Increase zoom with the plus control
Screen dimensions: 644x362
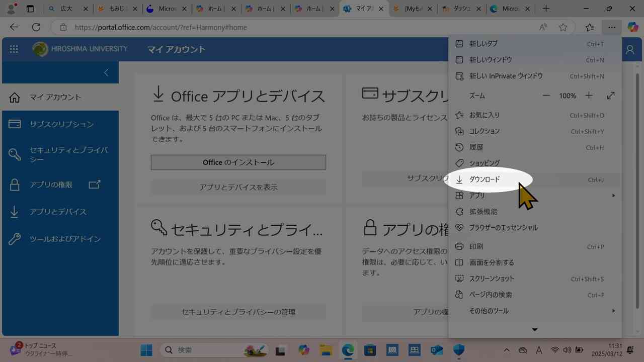[x=589, y=96]
